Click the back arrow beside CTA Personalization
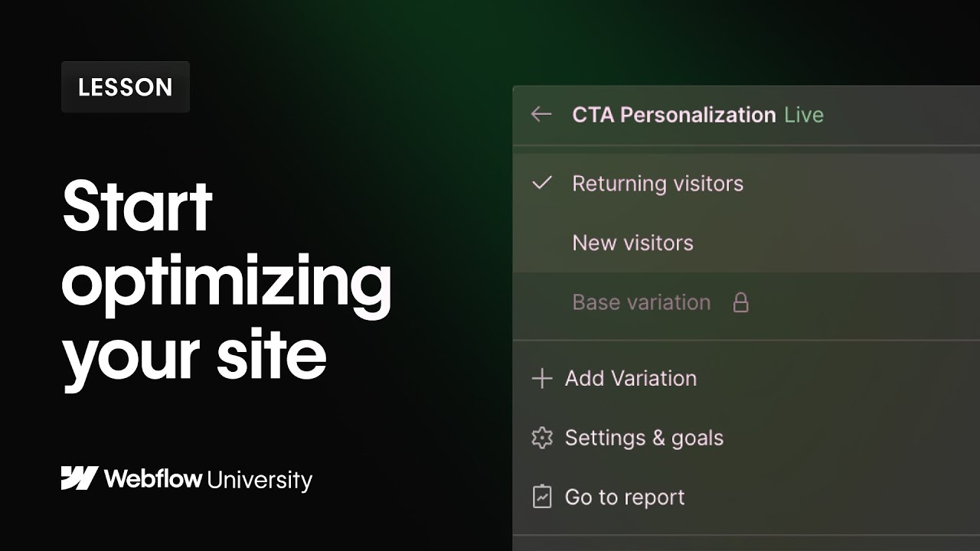Image resolution: width=980 pixels, height=551 pixels. [541, 115]
